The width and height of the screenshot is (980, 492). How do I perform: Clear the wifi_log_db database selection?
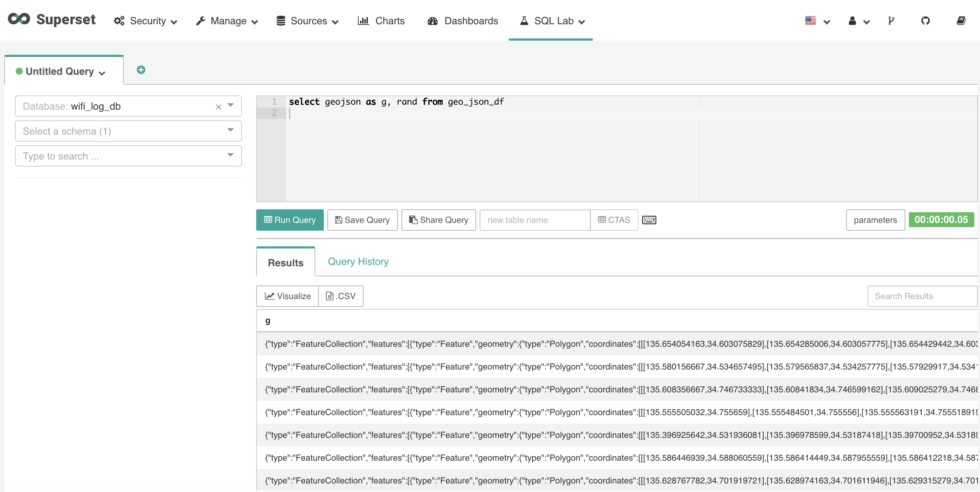coord(218,107)
